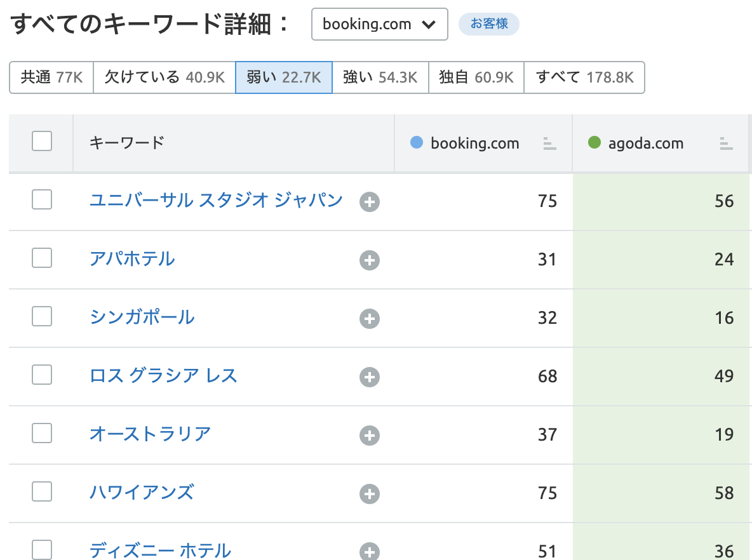
Task: Switch to the 共通 77K tab
Action: (51, 77)
